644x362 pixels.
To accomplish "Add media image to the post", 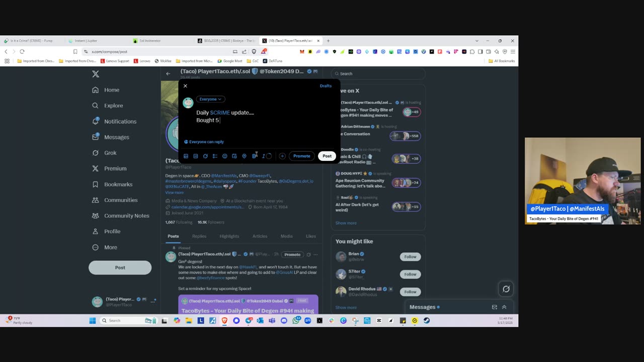I will 186,156.
